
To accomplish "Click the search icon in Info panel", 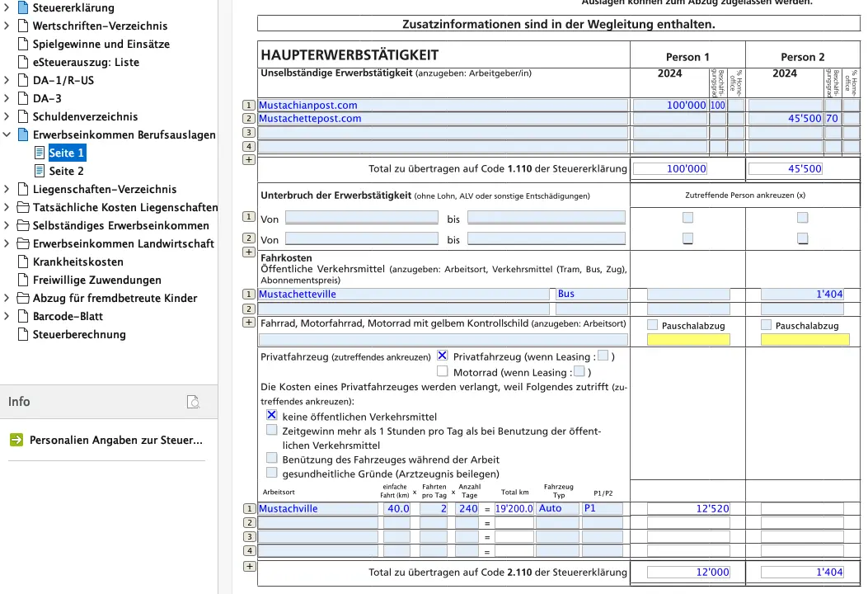I will pos(193,402).
